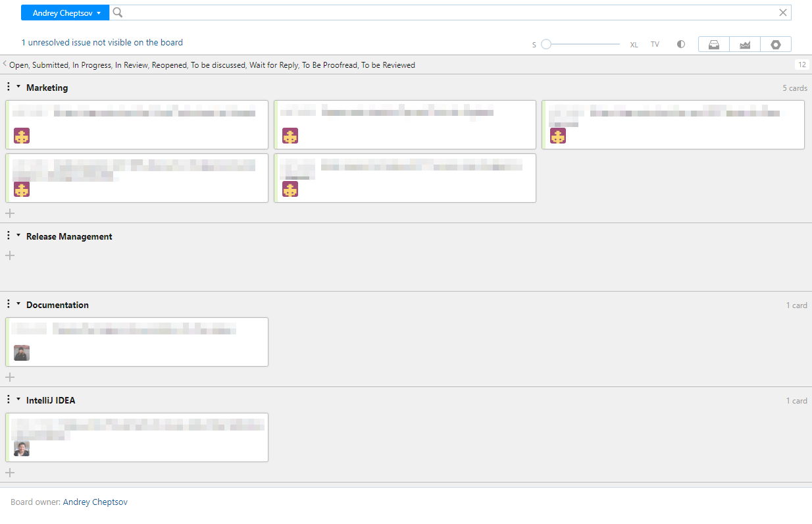Click assignee avatar on fifth Marketing card
The height and width of the screenshot is (524, 812).
click(x=290, y=189)
